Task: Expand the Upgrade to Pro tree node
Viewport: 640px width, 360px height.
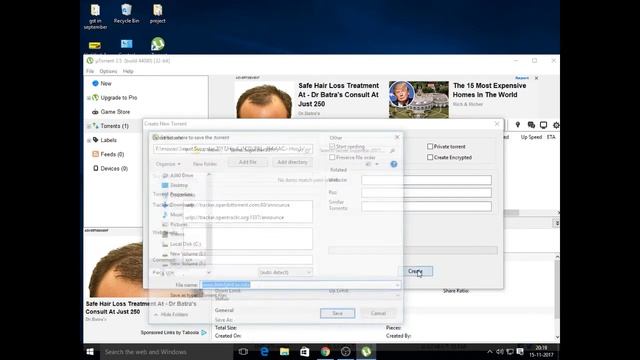Action: click(x=89, y=98)
